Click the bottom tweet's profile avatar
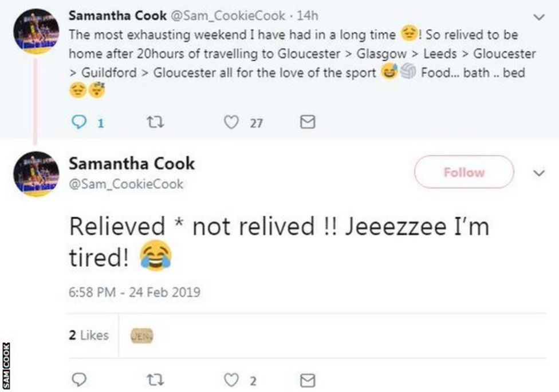The image size is (559, 392). (x=36, y=174)
